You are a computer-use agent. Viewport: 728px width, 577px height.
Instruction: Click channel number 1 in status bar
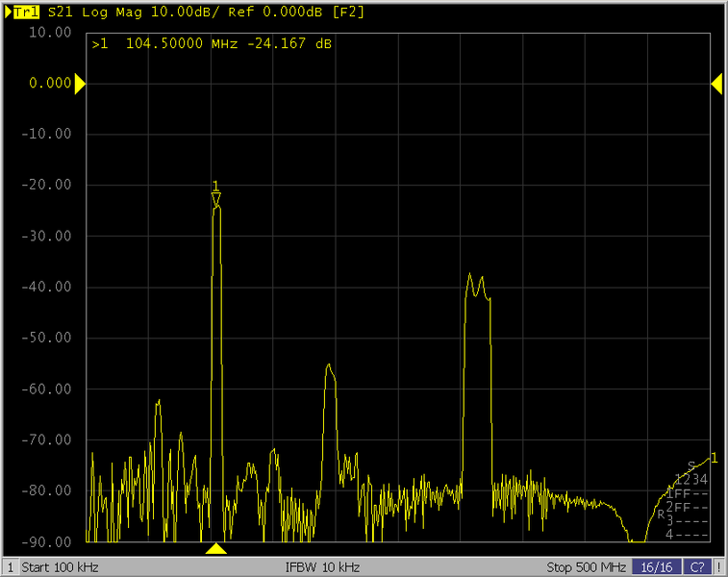click(10, 567)
